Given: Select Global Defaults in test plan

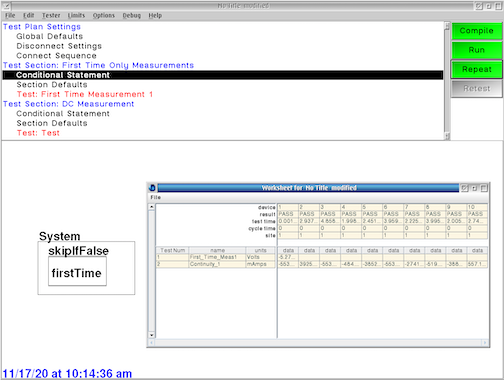Looking at the screenshot, I should coord(50,36).
